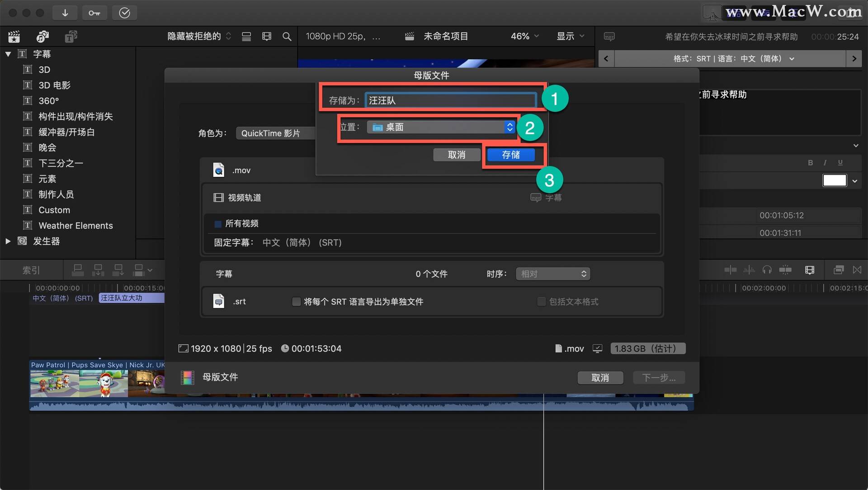Click 存储 to save the file
Image resolution: width=868 pixels, height=490 pixels.
511,155
